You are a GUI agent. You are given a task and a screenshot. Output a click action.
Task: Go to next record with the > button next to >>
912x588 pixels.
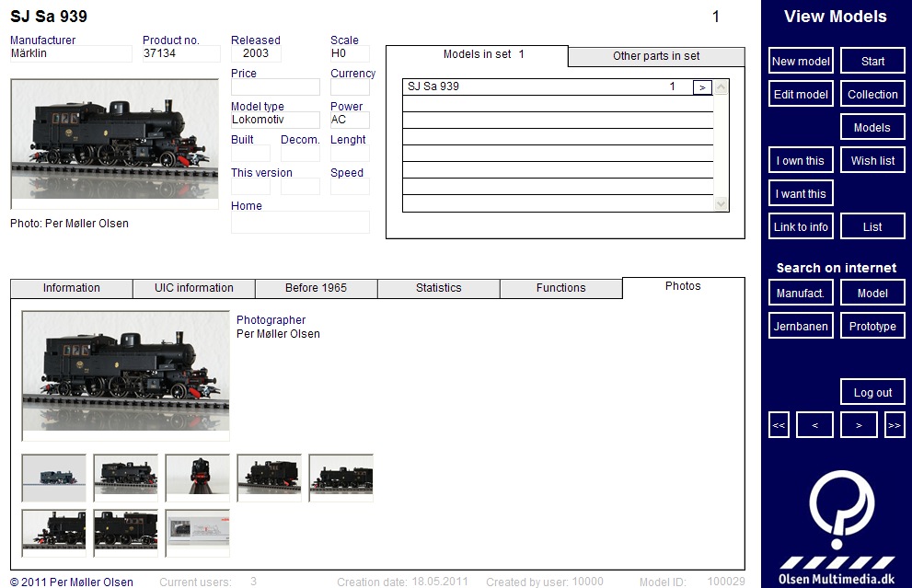859,425
